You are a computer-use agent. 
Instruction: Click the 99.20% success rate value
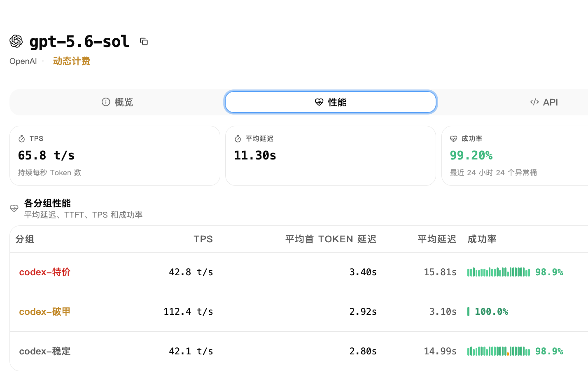(x=471, y=155)
